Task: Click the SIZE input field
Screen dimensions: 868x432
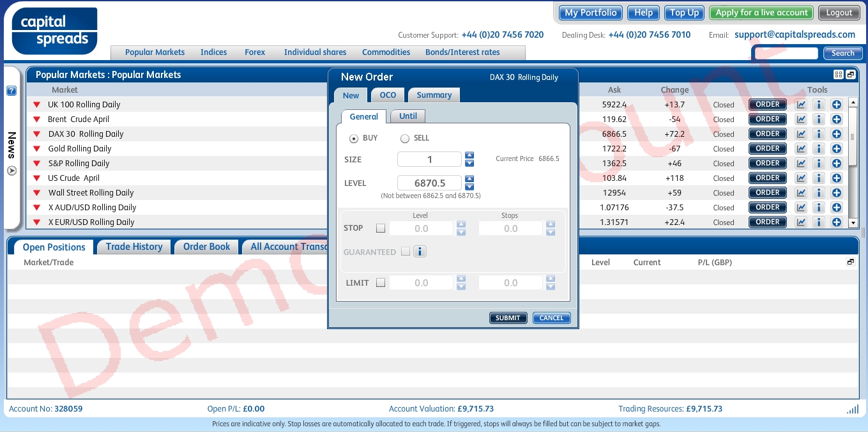Action: [x=429, y=159]
